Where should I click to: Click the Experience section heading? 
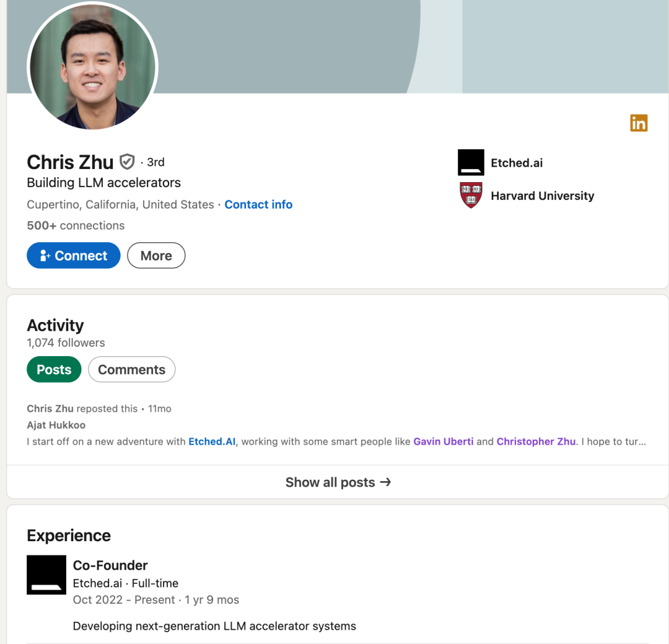(x=69, y=536)
